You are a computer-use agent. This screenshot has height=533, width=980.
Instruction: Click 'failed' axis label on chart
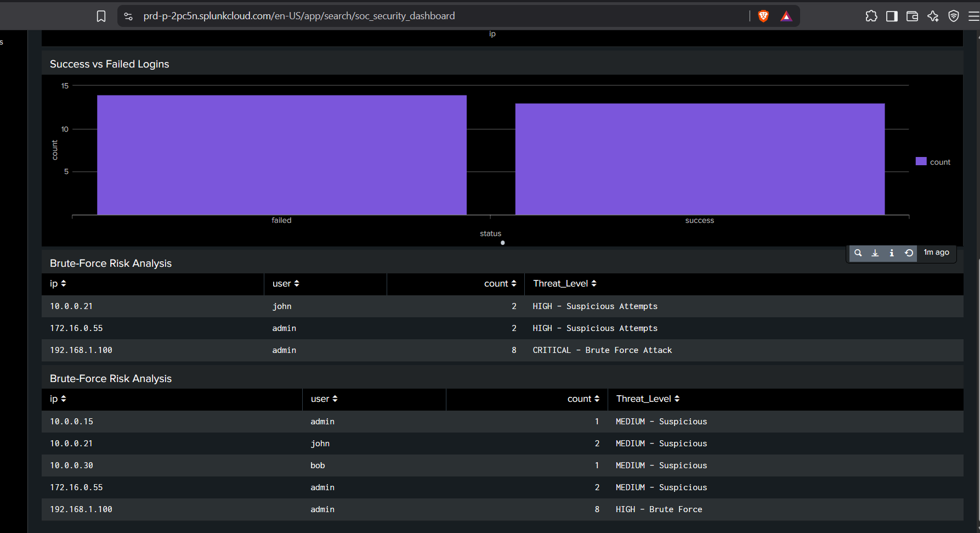click(281, 220)
